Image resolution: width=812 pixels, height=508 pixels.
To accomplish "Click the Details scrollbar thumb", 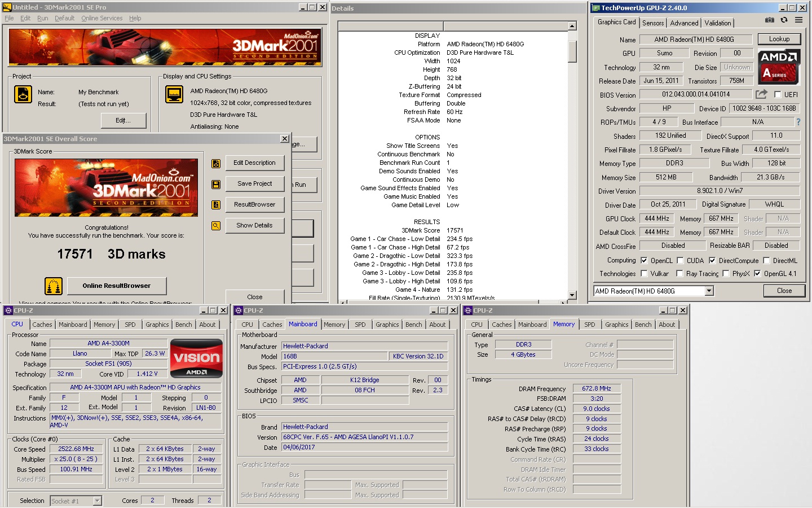I will pyautogui.click(x=572, y=51).
